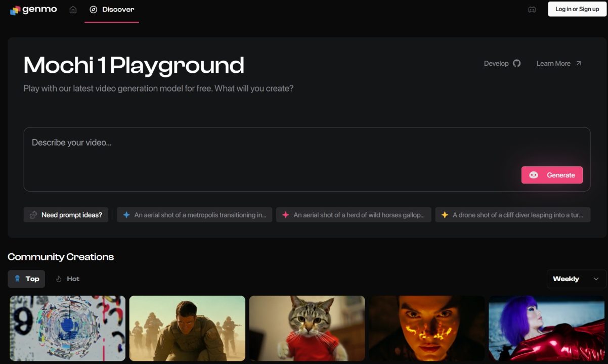Open the Genmo home icon
The height and width of the screenshot is (364, 608).
pyautogui.click(x=73, y=9)
